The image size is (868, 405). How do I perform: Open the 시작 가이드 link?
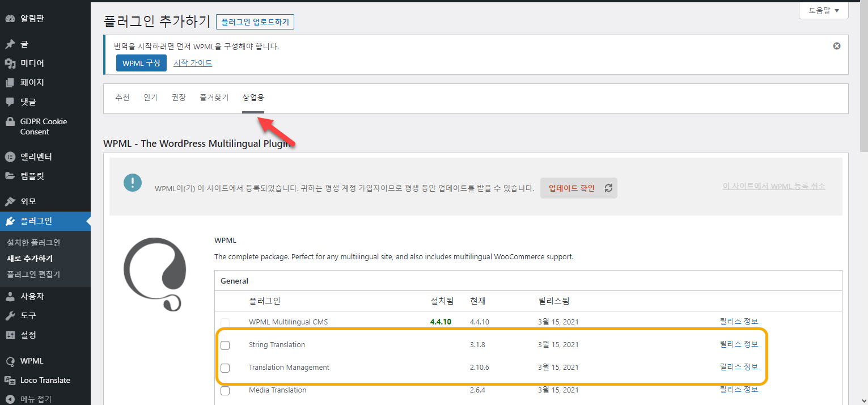tap(193, 63)
